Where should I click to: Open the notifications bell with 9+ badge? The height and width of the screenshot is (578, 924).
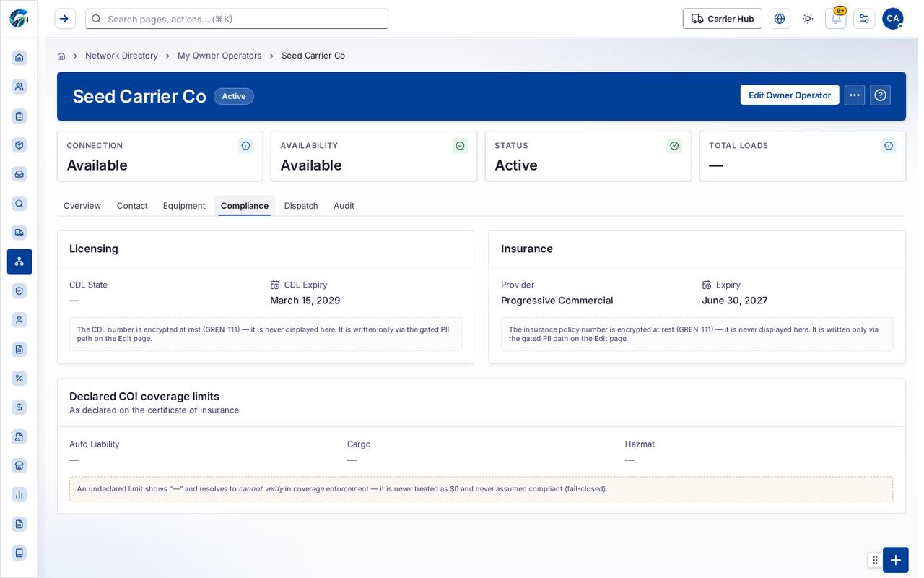[x=836, y=19]
